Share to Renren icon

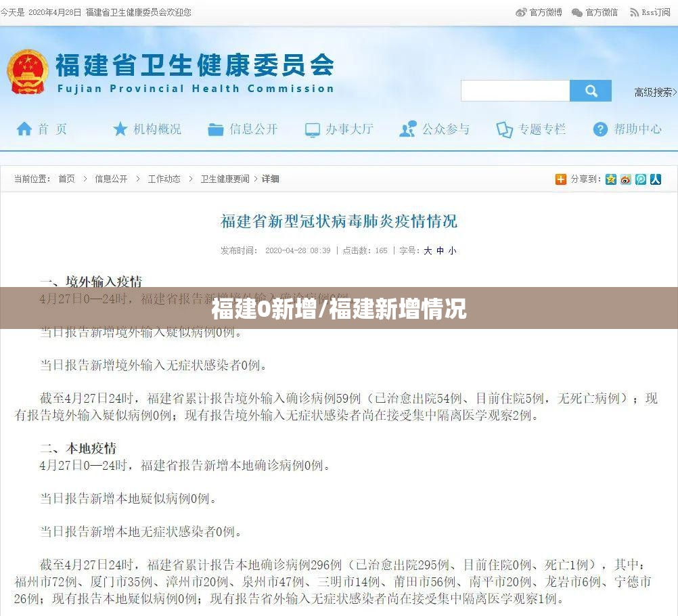pyautogui.click(x=655, y=179)
